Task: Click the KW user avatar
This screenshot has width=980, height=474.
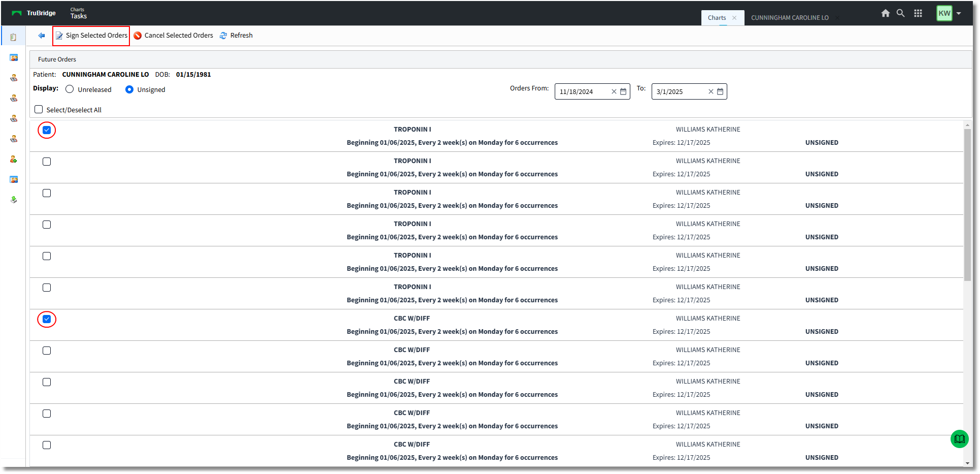Action: click(944, 13)
